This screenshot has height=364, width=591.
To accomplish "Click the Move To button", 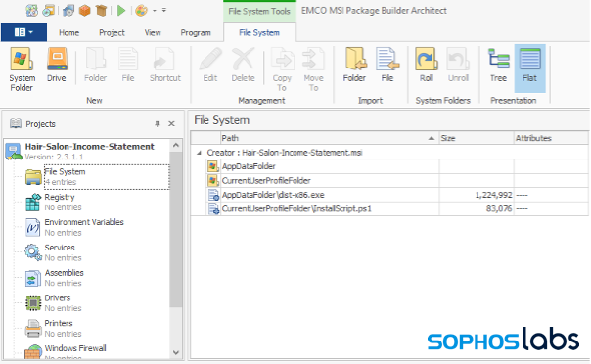I will (313, 69).
